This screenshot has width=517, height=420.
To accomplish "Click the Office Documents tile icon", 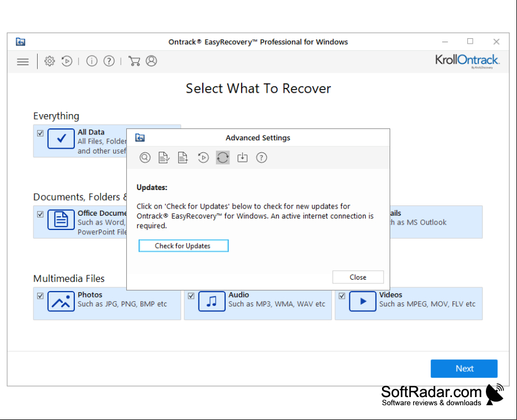I will (61, 220).
